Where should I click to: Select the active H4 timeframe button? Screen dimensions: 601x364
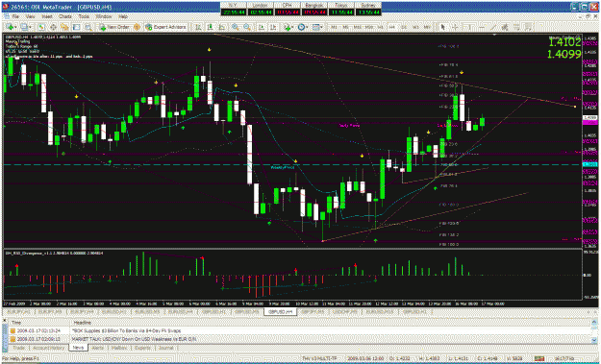(391, 27)
